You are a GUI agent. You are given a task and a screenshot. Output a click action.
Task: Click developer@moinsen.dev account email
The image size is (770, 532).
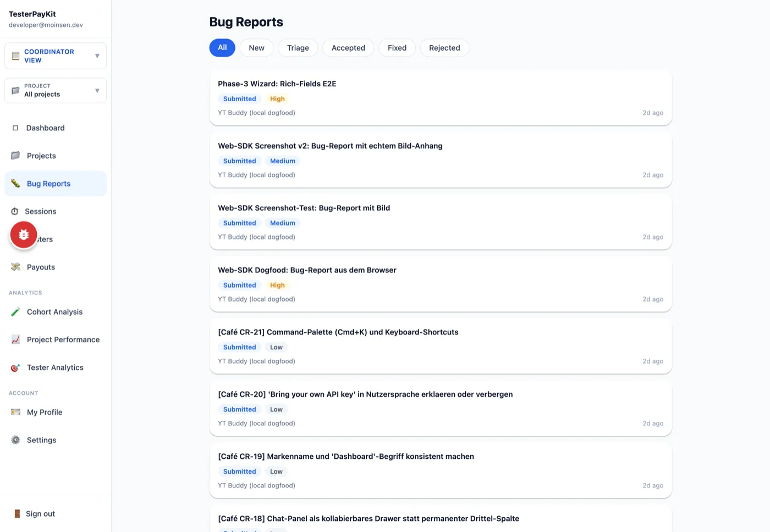tap(46, 25)
